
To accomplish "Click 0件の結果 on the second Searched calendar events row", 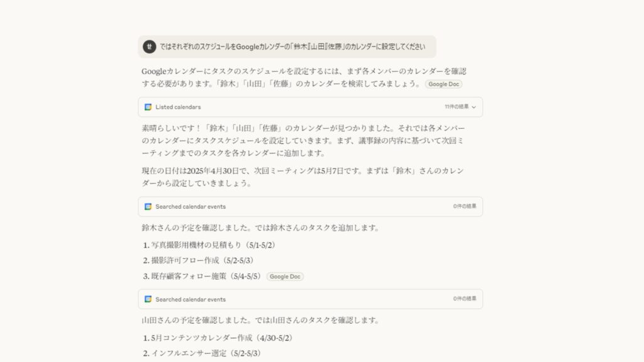I will (465, 299).
